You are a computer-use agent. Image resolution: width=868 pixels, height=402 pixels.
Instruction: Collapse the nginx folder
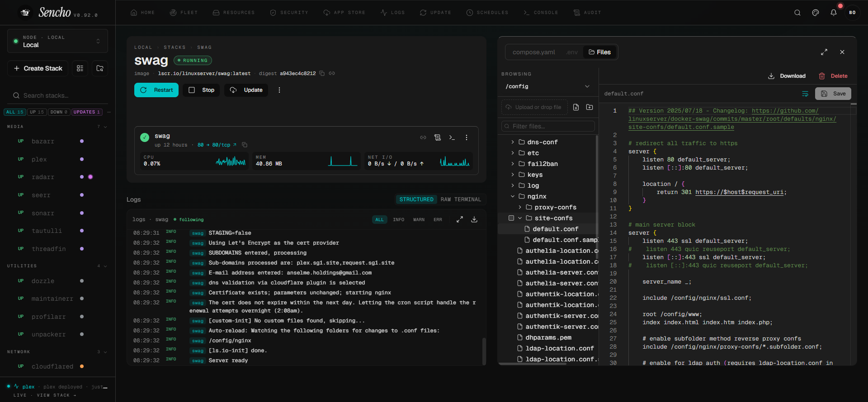513,196
